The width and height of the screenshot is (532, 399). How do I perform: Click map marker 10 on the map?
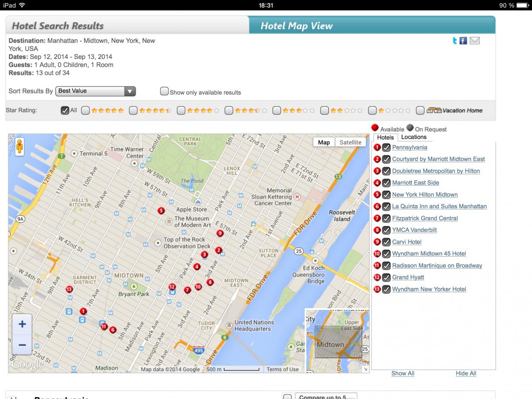[x=198, y=287]
